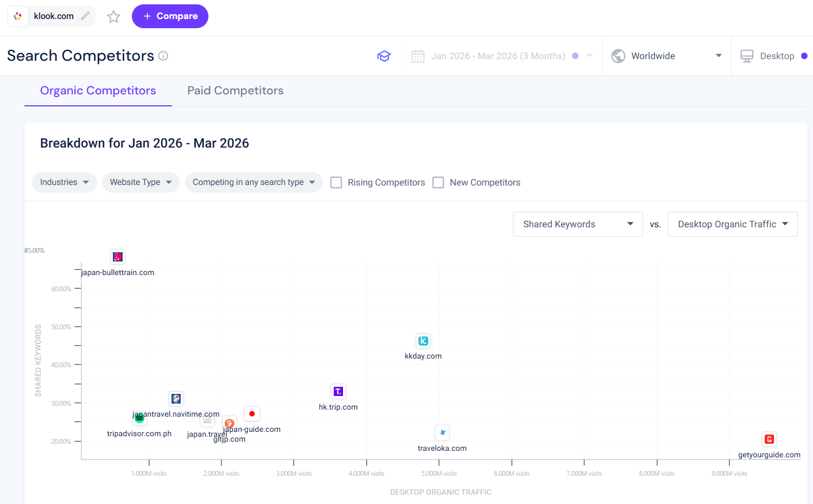Click the tripadvisor.com.ph label text

(x=139, y=433)
